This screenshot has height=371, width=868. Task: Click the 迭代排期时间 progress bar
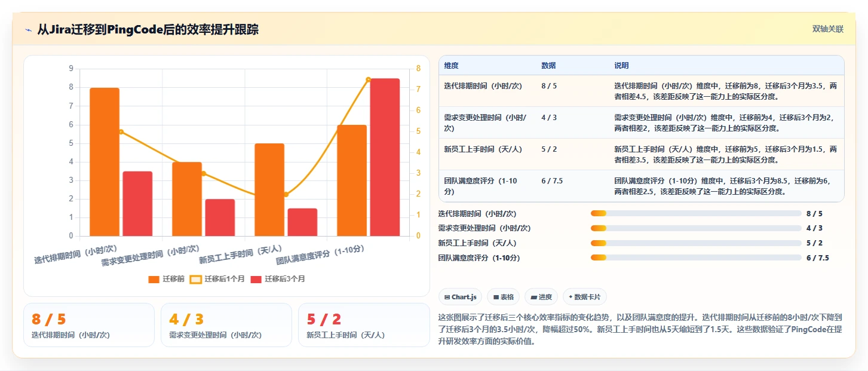(x=696, y=213)
